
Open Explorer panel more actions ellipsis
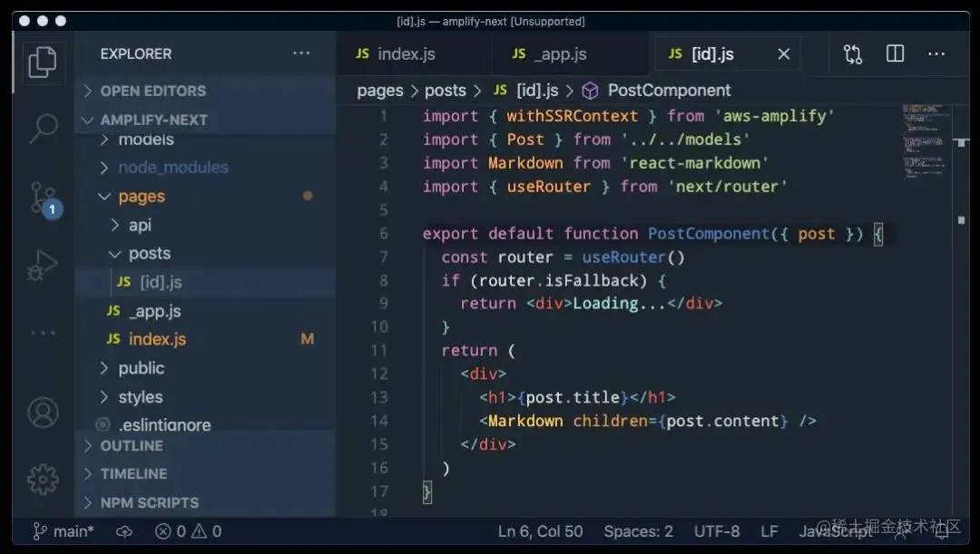[x=301, y=53]
